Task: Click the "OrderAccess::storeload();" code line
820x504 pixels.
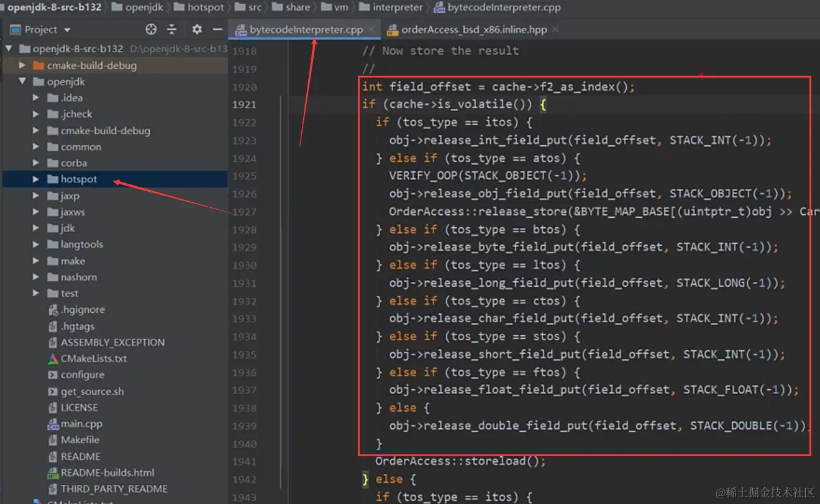Action: coord(460,461)
